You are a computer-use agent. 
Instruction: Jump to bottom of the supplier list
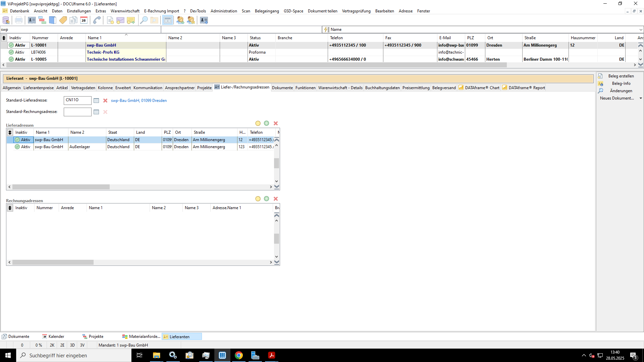[641, 65]
